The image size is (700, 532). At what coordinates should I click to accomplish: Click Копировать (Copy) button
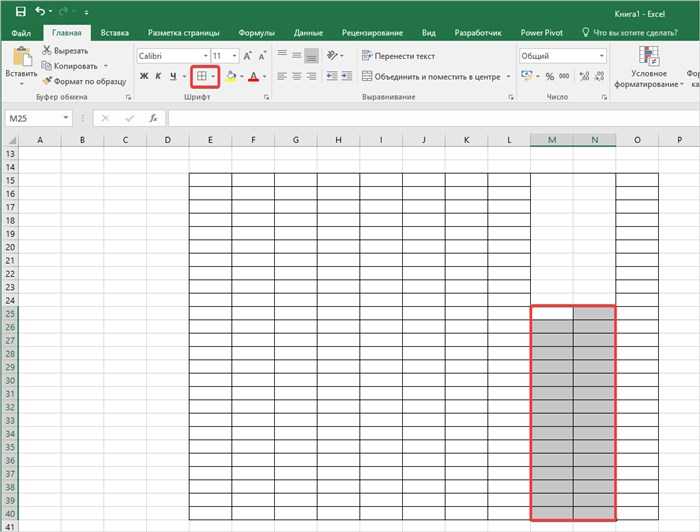[x=70, y=66]
